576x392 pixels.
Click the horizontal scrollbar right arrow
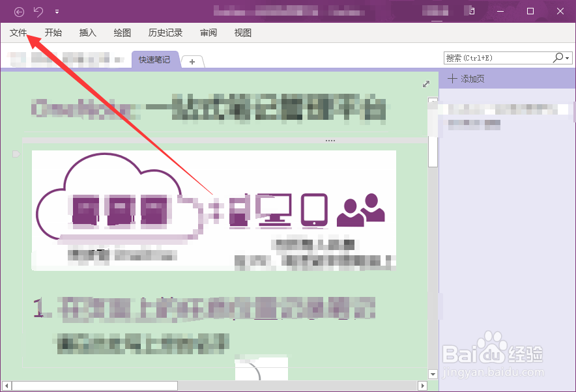(423, 385)
